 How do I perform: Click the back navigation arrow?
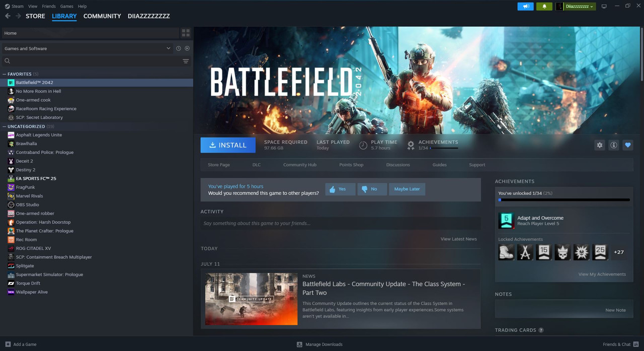click(x=8, y=16)
